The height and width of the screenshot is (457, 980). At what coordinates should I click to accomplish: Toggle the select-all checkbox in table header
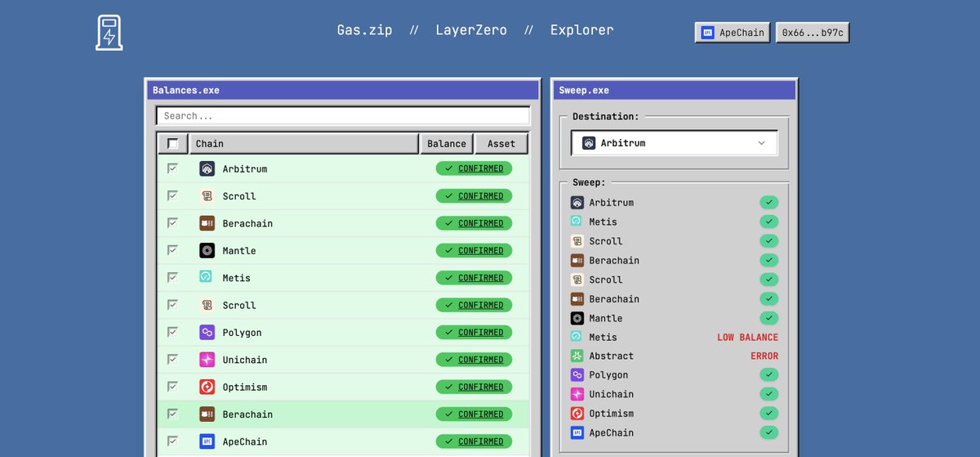coord(173,144)
